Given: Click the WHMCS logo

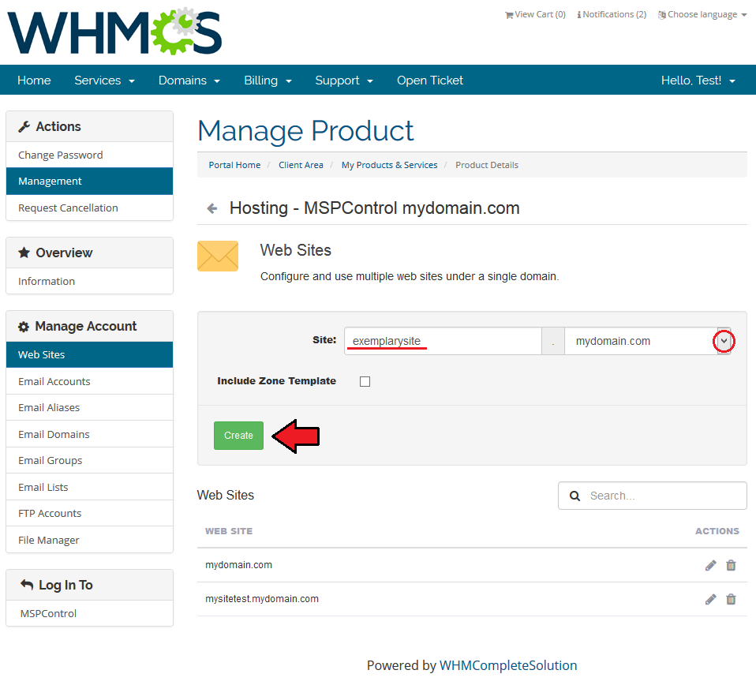Looking at the screenshot, I should pos(114,32).
